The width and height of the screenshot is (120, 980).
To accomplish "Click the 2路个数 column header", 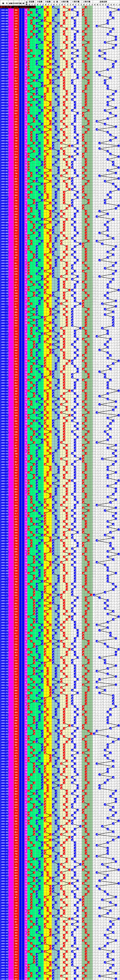I will [87, 2].
